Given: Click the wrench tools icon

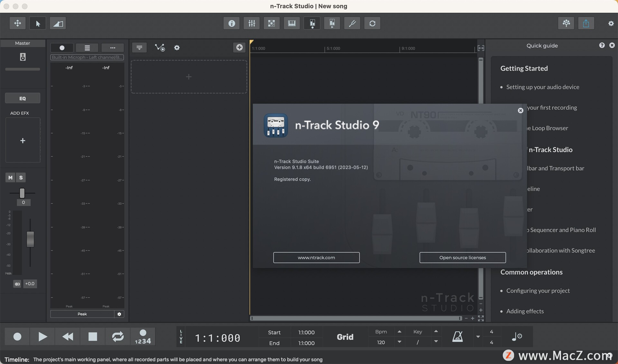Looking at the screenshot, I should click(x=352, y=23).
